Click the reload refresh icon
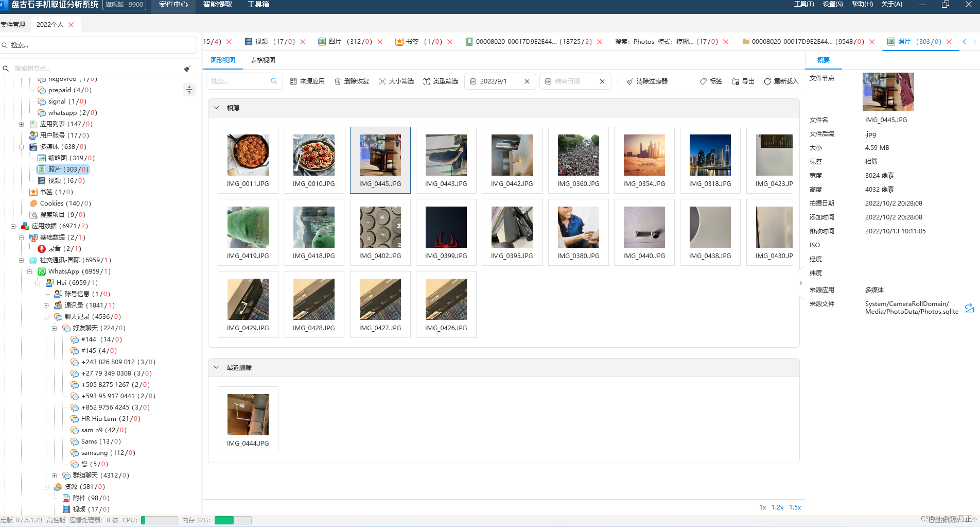The width and height of the screenshot is (980, 527). point(767,81)
